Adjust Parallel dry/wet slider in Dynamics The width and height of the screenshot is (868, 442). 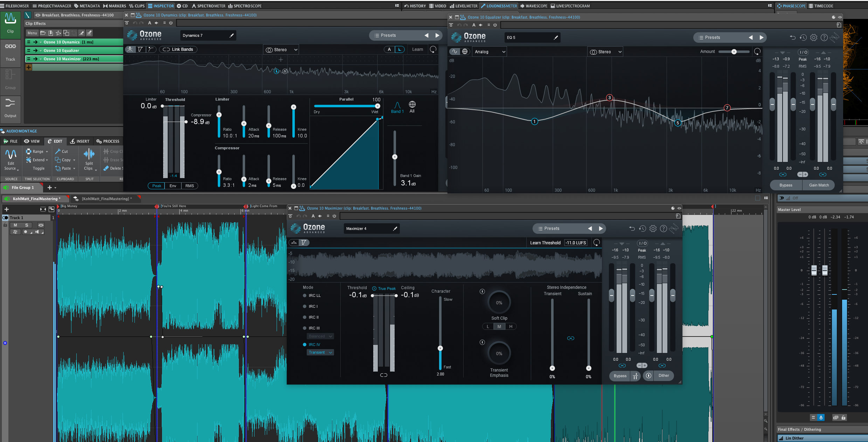pyautogui.click(x=346, y=106)
